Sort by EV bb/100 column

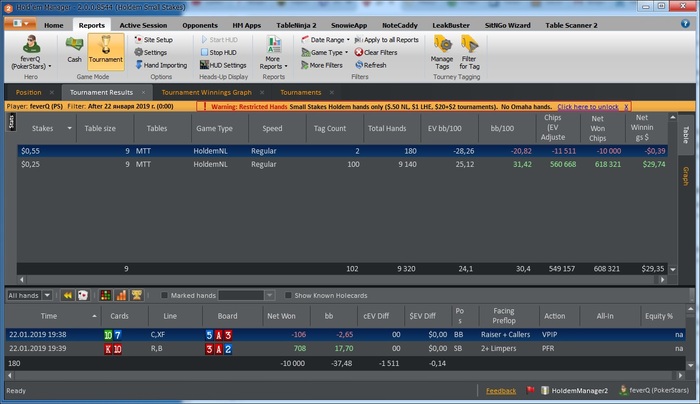pos(444,128)
